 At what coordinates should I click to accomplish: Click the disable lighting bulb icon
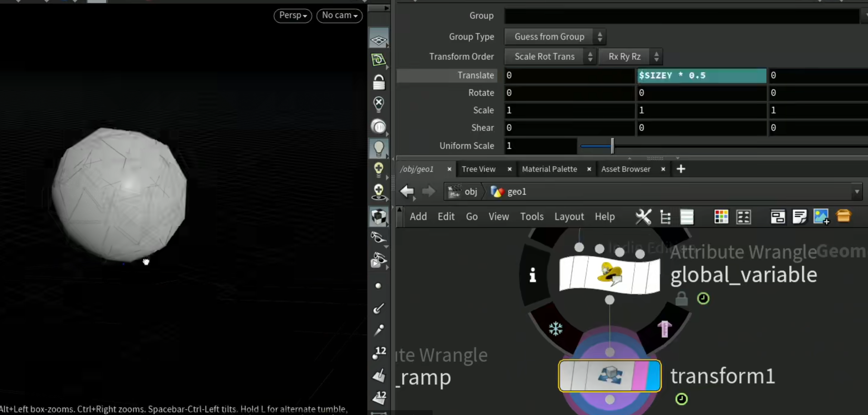tap(378, 104)
